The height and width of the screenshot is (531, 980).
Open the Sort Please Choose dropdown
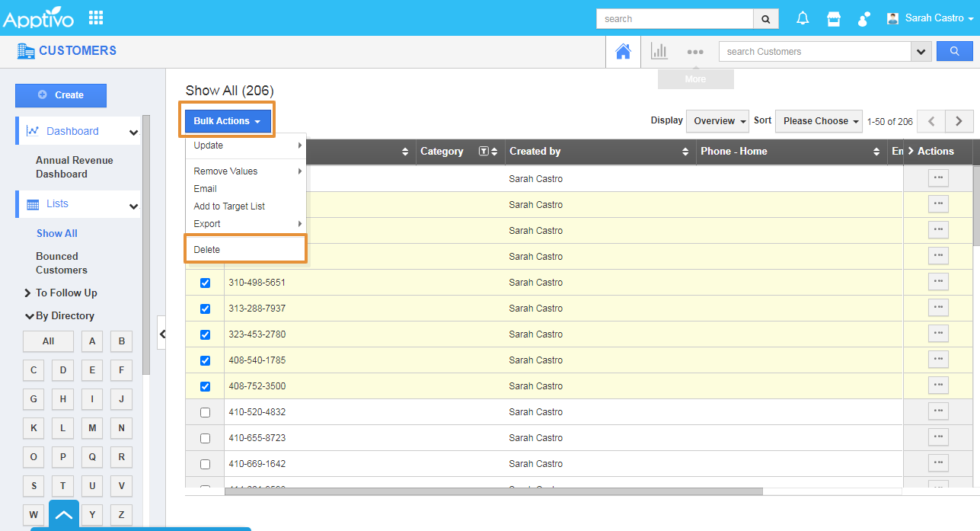click(x=819, y=121)
